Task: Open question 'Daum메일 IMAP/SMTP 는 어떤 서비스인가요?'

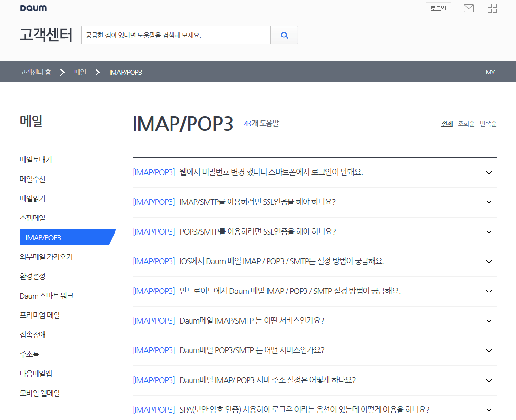Action: pyautogui.click(x=252, y=321)
